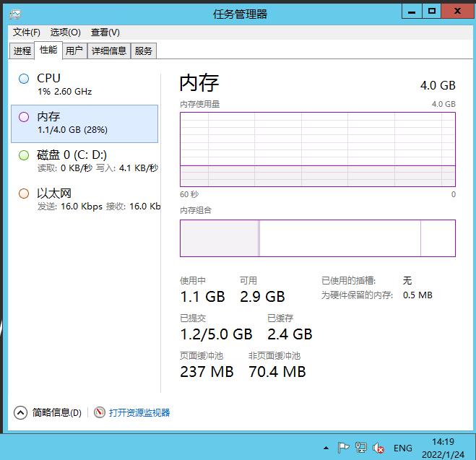Viewport: 476px width, 460px height.
Task: Close the 任务管理器 window
Action: (457, 12)
